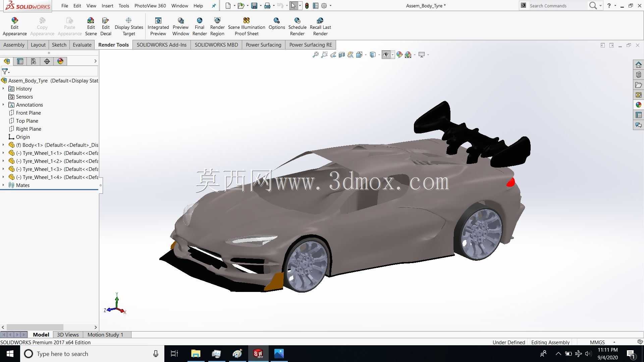Pin the menu bar
This screenshot has height=362, width=644.
click(x=214, y=6)
